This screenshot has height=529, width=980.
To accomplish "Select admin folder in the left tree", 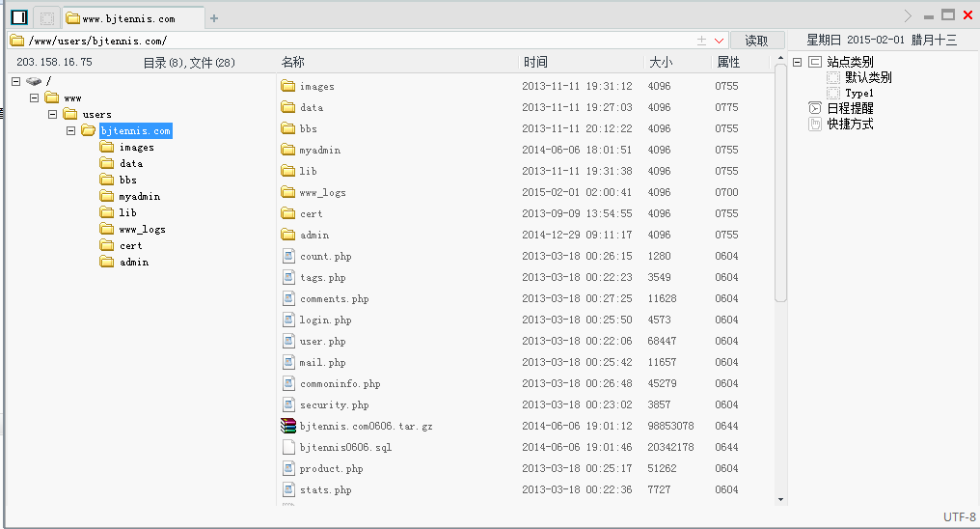I will click(x=134, y=262).
